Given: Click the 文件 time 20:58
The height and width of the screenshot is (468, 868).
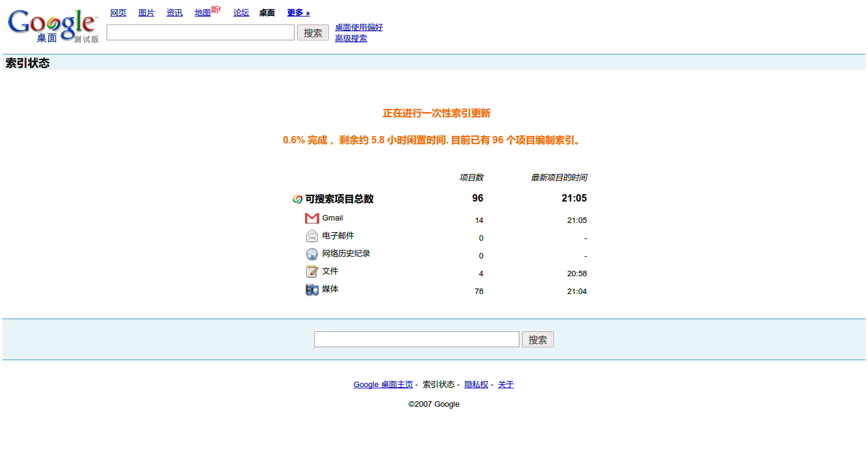Looking at the screenshot, I should pos(577,274).
